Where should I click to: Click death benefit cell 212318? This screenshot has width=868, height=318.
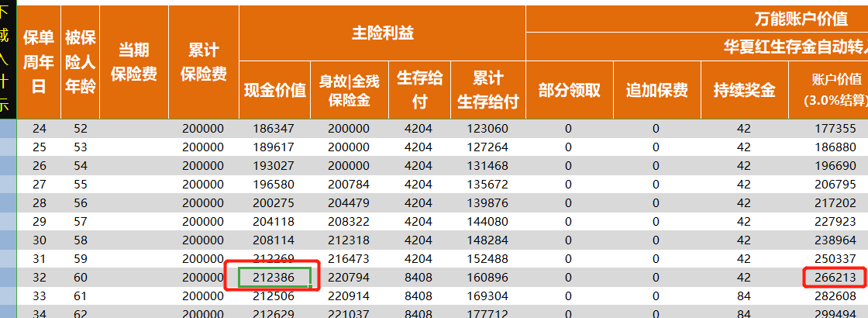[349, 240]
